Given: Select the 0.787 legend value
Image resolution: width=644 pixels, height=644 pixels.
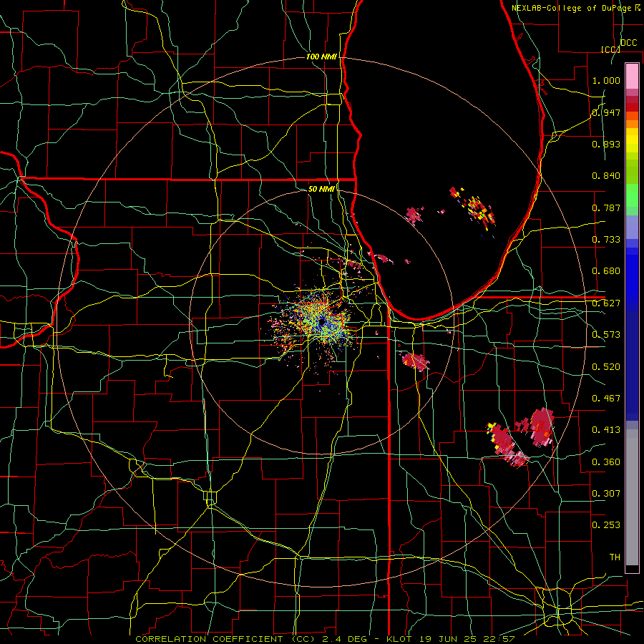Looking at the screenshot, I should (x=606, y=208).
